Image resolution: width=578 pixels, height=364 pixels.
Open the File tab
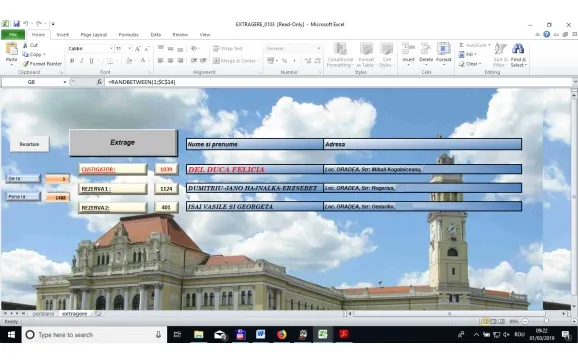(x=13, y=34)
